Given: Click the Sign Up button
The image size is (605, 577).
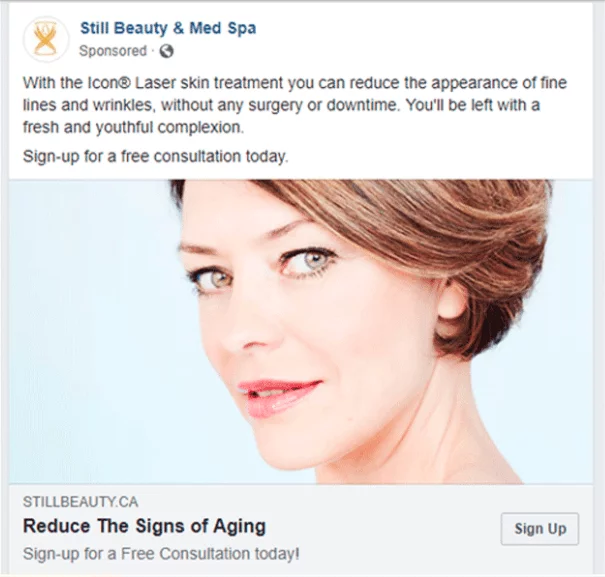Looking at the screenshot, I should coord(539,529).
